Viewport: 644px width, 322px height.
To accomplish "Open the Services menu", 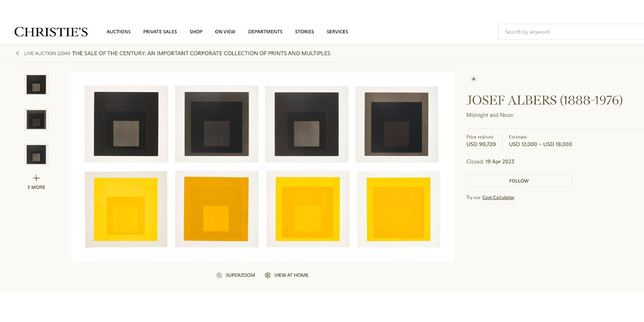I will (338, 32).
